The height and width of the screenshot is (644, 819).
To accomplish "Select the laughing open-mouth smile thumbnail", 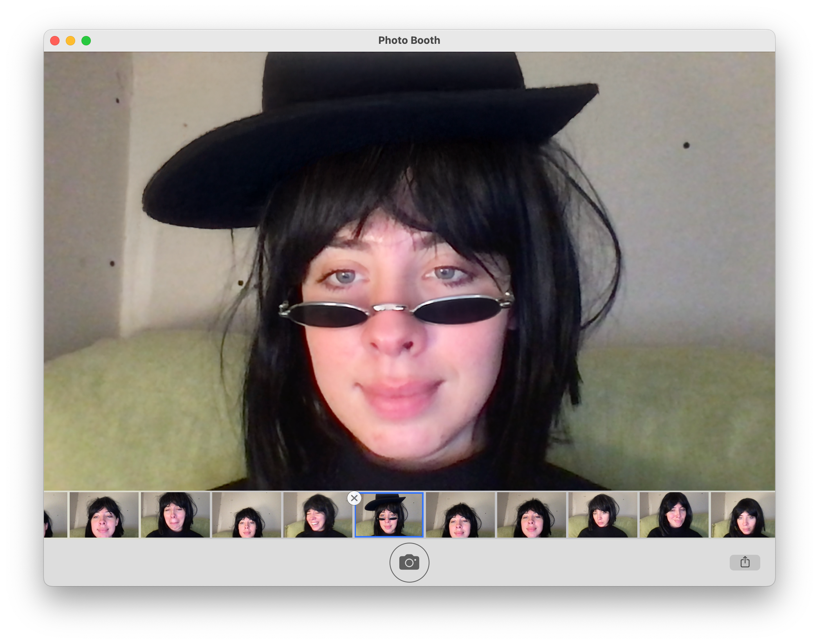I will tap(317, 514).
